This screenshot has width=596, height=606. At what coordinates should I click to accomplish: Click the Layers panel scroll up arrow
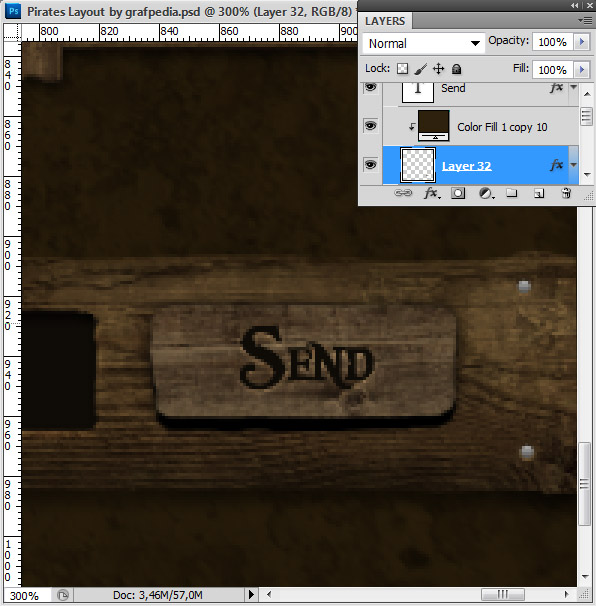(x=587, y=94)
